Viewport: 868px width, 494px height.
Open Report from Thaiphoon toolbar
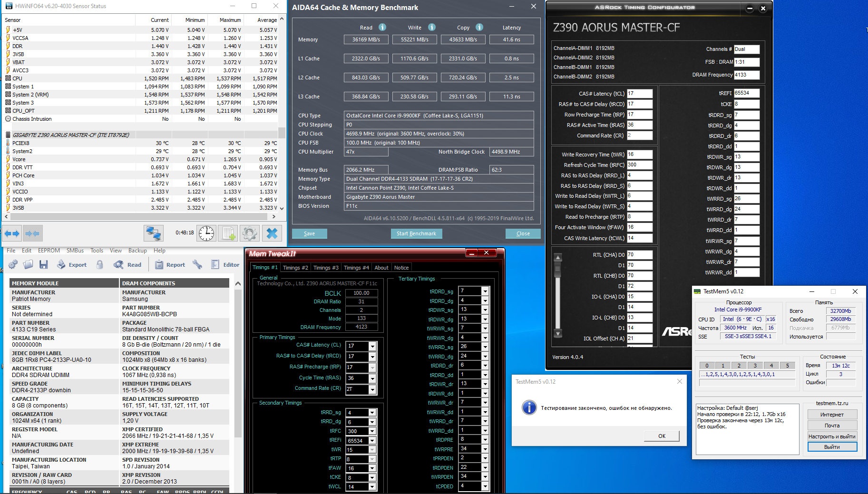pos(170,264)
